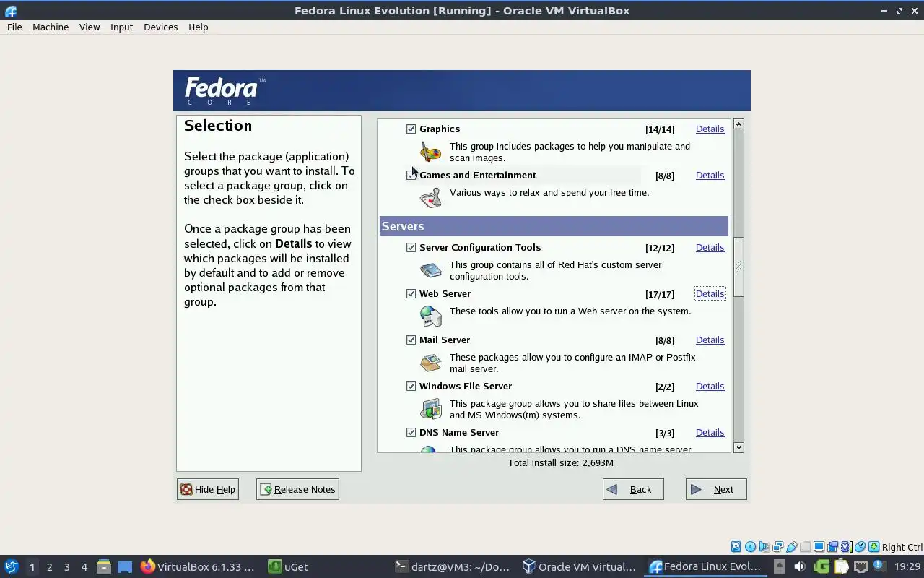Screen dimensions: 924x578
Task: Click the wired network tray icon
Action: tap(861, 566)
